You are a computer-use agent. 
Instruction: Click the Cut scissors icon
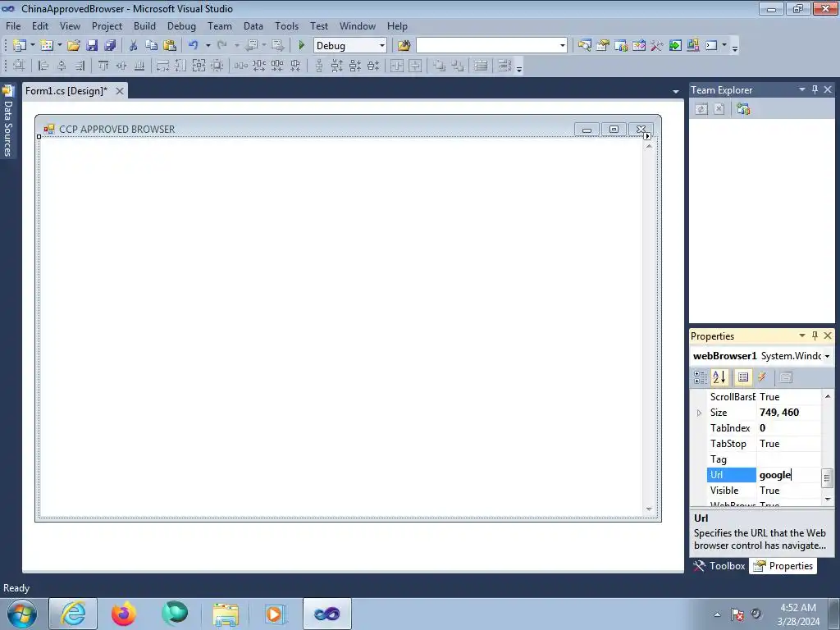(133, 46)
